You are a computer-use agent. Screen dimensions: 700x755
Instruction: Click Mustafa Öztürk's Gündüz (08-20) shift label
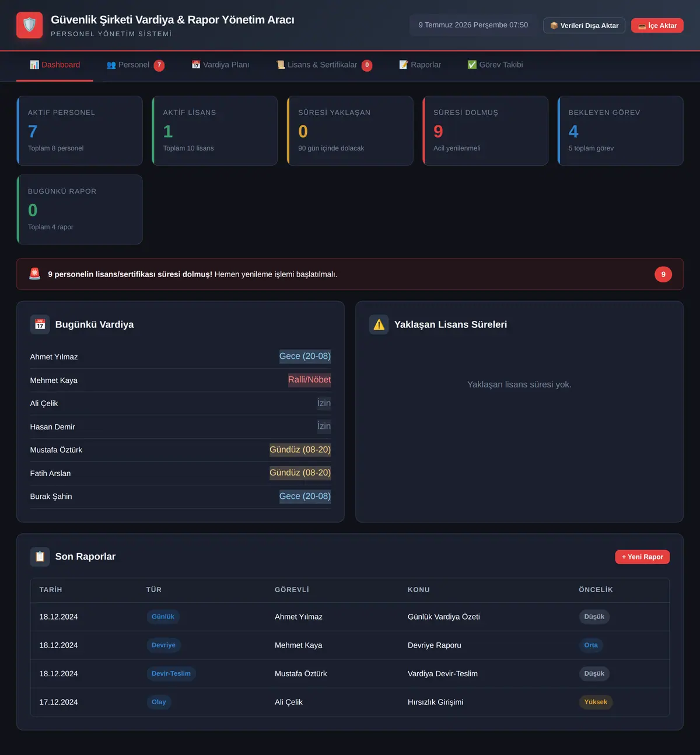coord(300,450)
